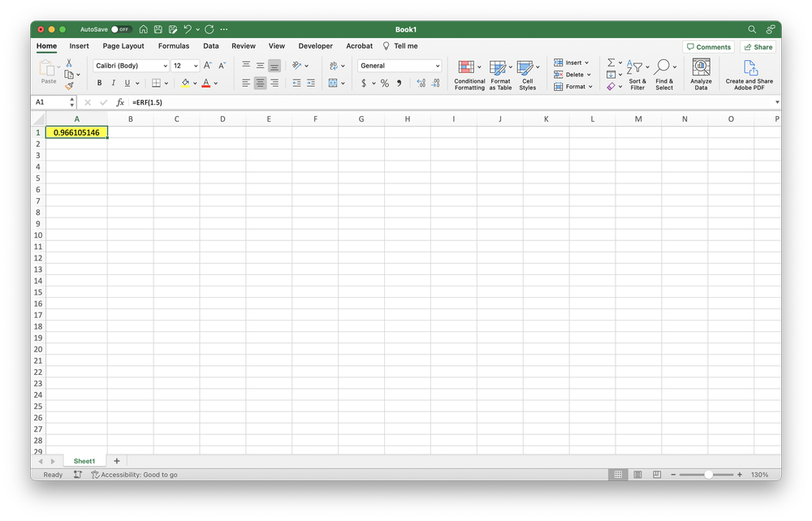Click the Align Right icon
The width and height of the screenshot is (812, 521).
[274, 83]
